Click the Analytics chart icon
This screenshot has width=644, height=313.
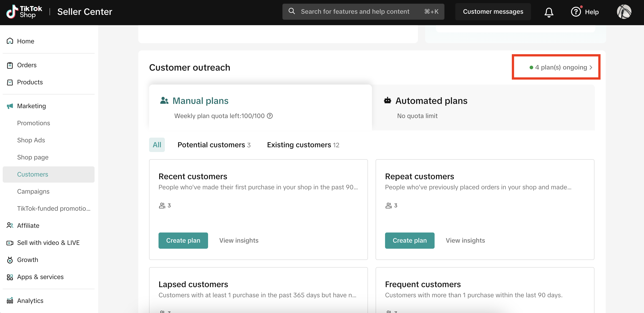click(10, 300)
